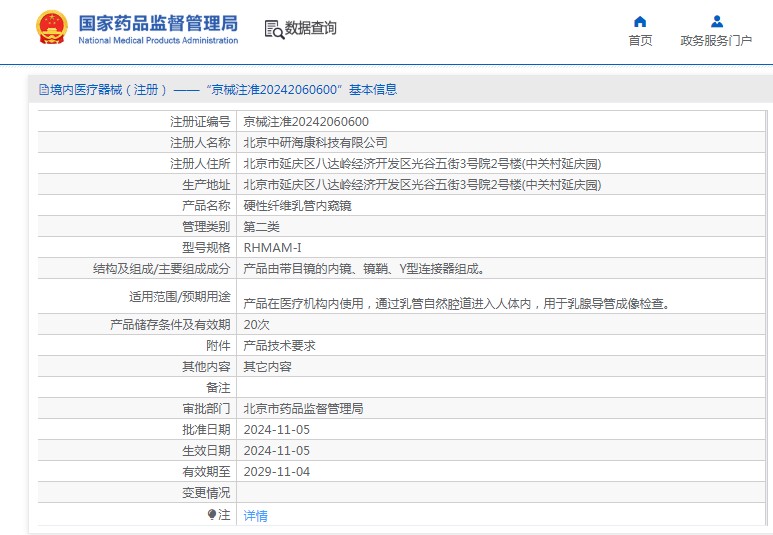Click the 备注 field label

[218, 388]
